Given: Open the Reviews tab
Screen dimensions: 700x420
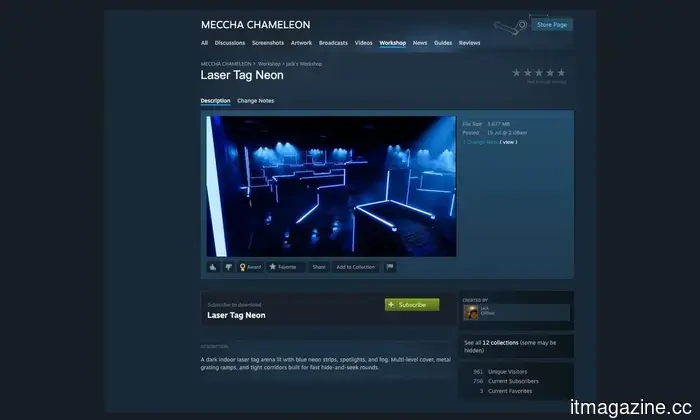Looking at the screenshot, I should (470, 43).
